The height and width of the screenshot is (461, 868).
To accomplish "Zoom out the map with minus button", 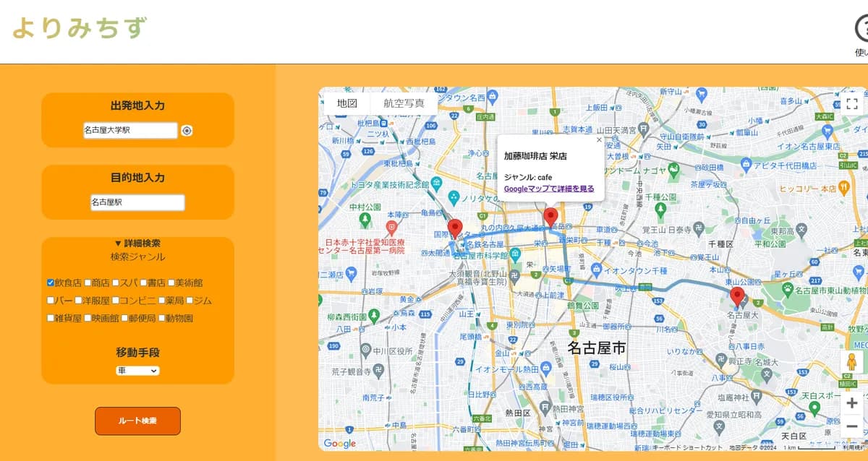I will pyautogui.click(x=851, y=426).
